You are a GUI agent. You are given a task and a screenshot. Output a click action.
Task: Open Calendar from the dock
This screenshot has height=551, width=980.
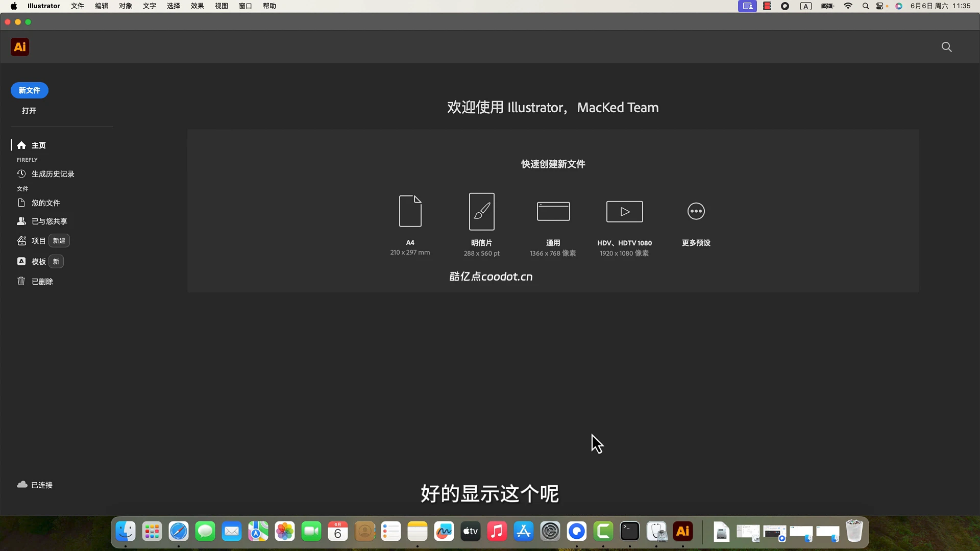click(338, 532)
